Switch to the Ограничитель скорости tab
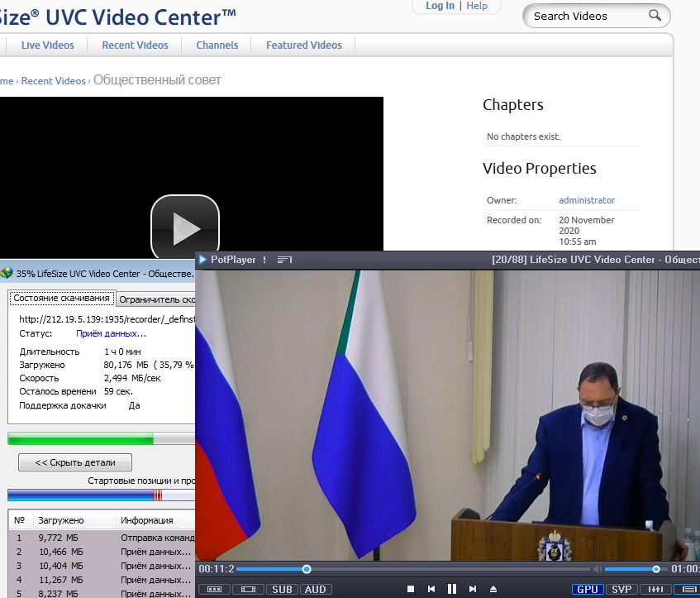 point(156,299)
